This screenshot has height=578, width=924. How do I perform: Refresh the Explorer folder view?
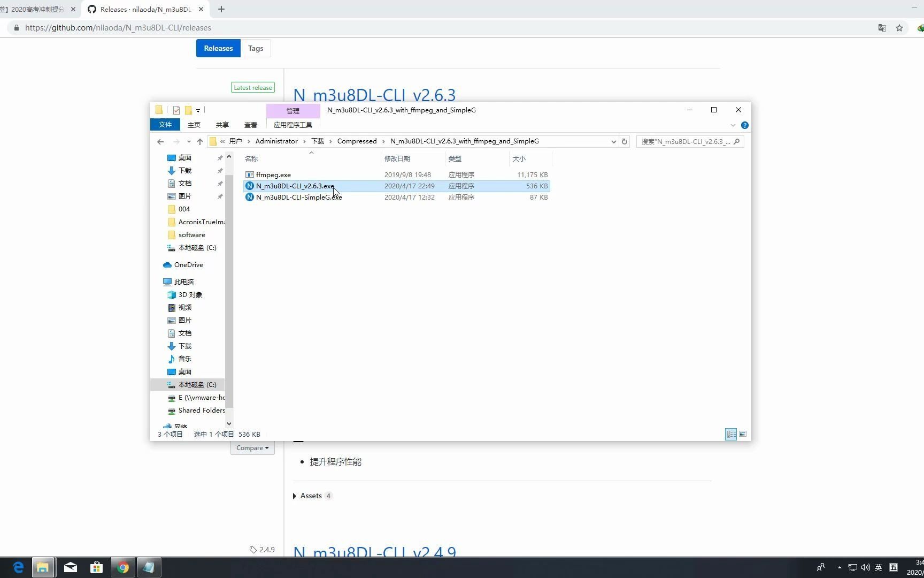[x=624, y=141]
